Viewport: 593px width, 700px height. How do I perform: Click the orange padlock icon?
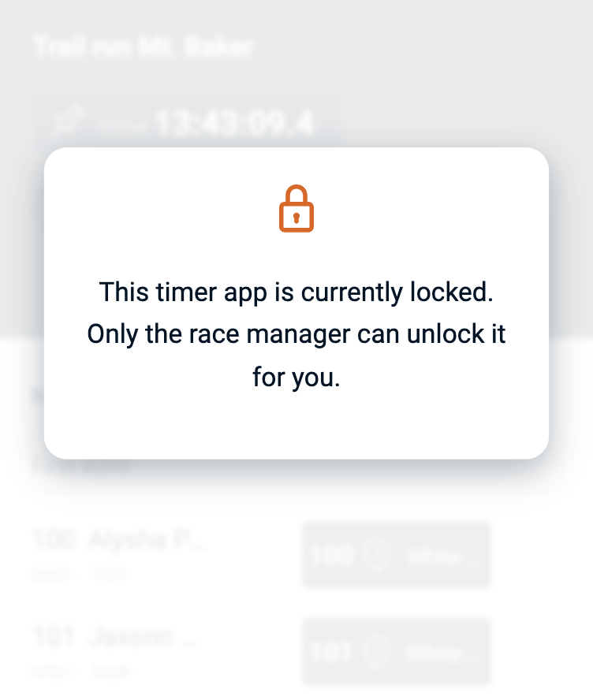coord(296,209)
